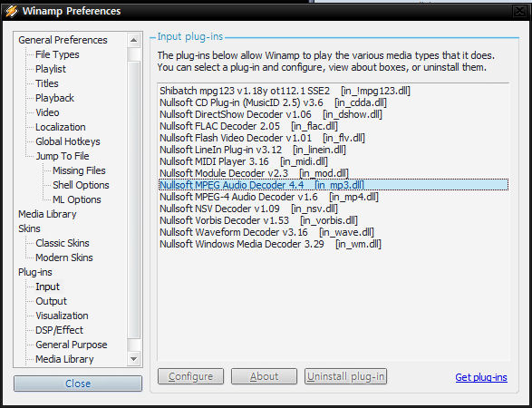
Task: Close preferences with the Close button
Action: (x=78, y=384)
